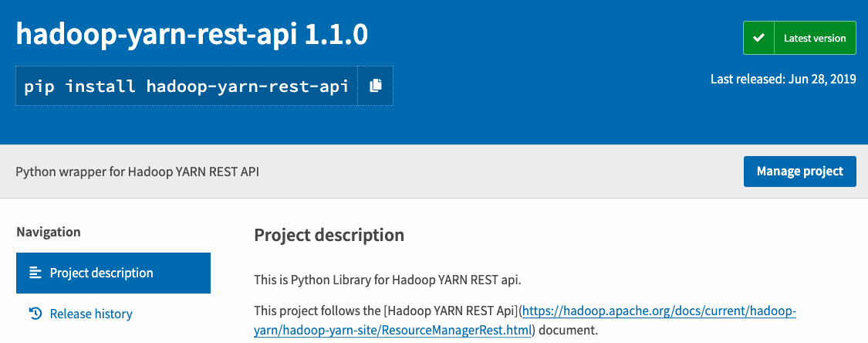Click the Last released Jun 28, 2019 date
The height and width of the screenshot is (343, 868).
[783, 80]
